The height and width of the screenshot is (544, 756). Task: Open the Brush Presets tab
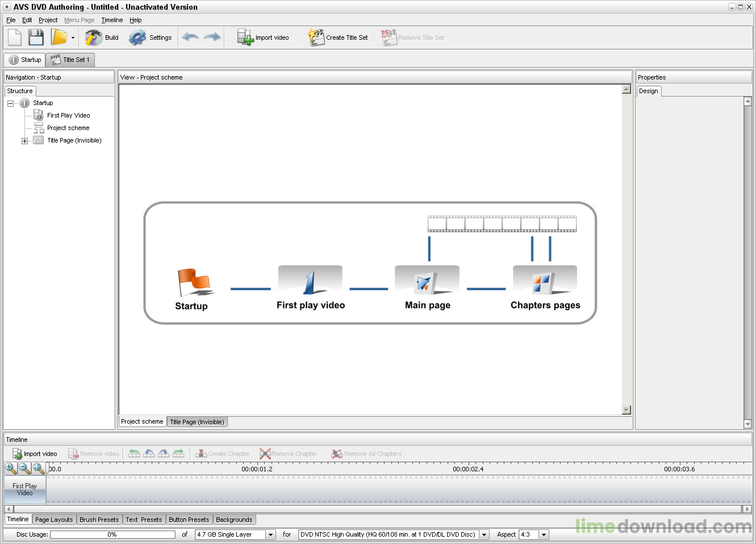pyautogui.click(x=99, y=520)
